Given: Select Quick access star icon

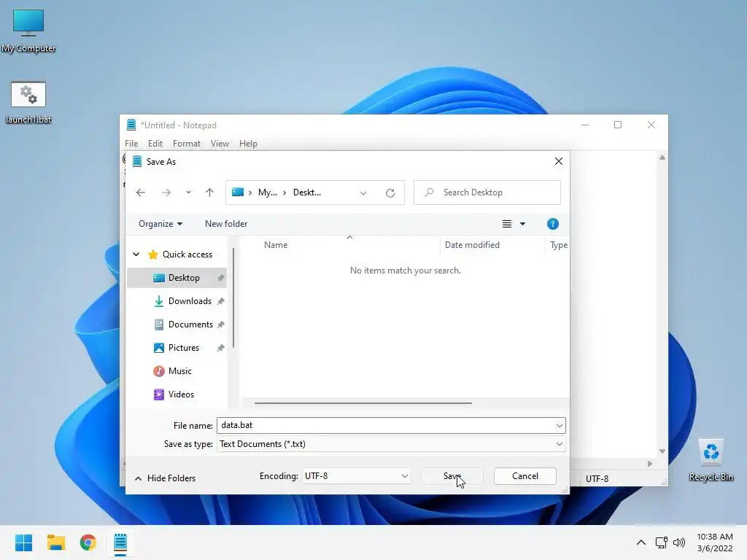Looking at the screenshot, I should point(153,254).
